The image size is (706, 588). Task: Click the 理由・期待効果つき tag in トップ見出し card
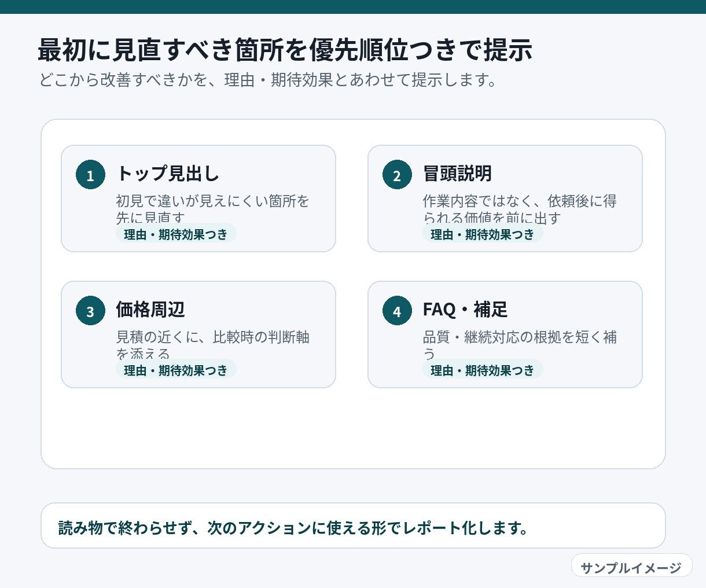point(176,234)
